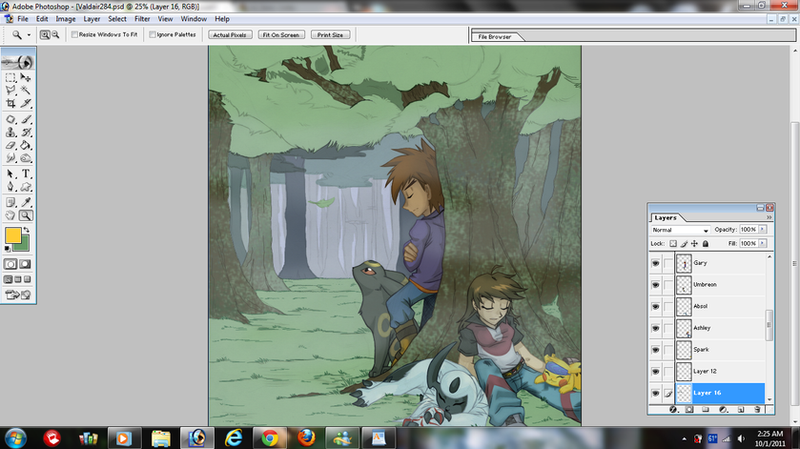
Task: Open adjustment layer menu in Layers palette
Action: coord(723,409)
